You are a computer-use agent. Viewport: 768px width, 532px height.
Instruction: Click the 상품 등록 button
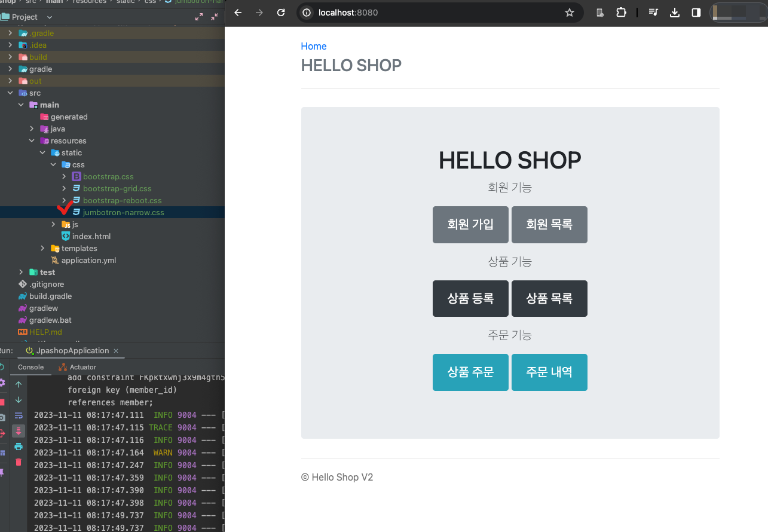click(x=470, y=298)
